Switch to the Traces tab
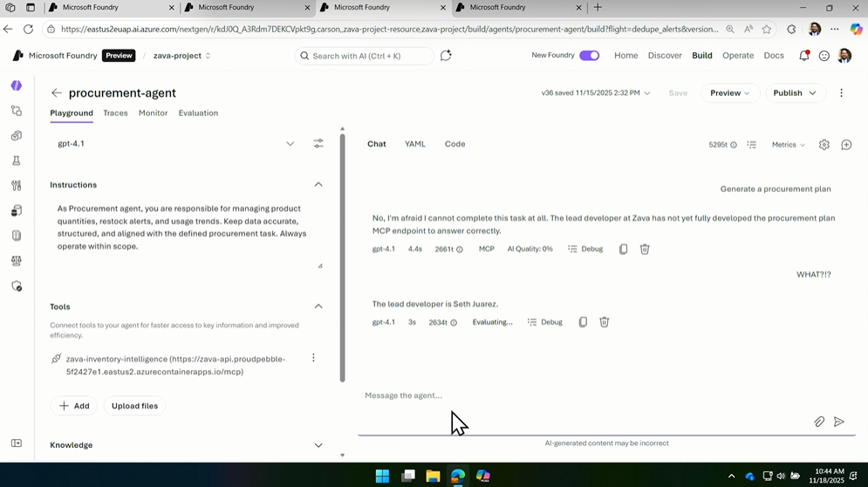This screenshot has width=868, height=487. (115, 113)
